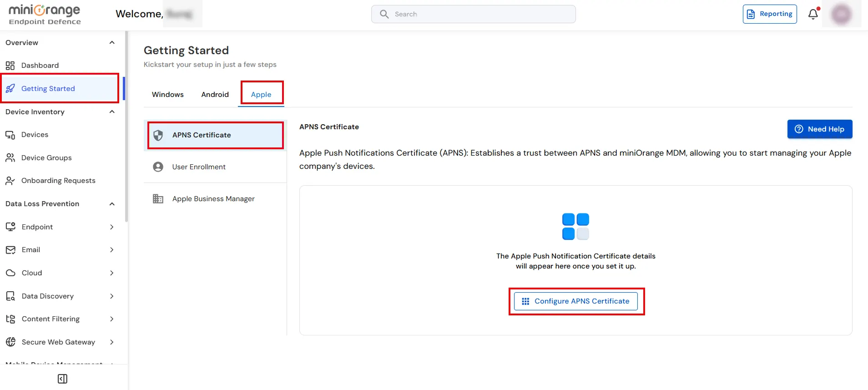
Task: Click the Getting Started rocket icon
Action: pyautogui.click(x=10, y=88)
